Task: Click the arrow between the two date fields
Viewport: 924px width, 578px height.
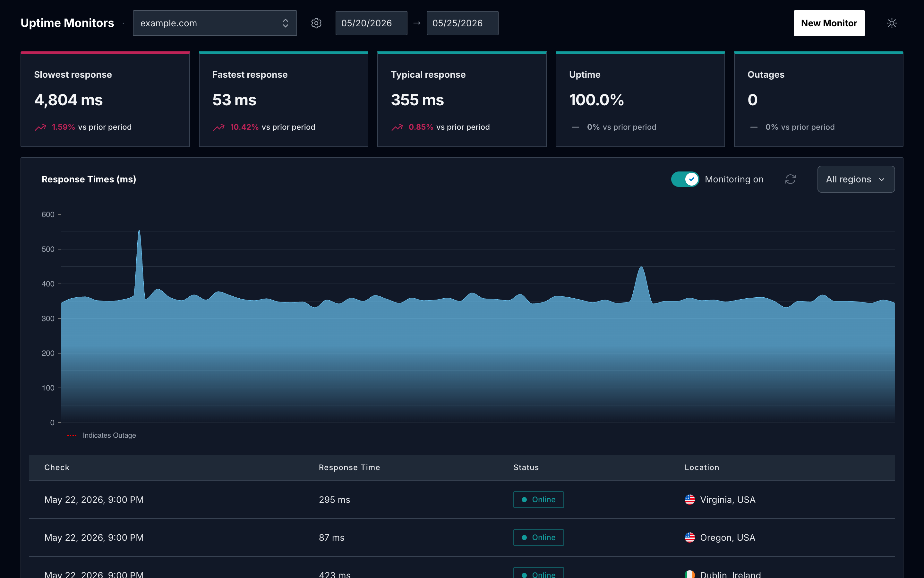Action: pyautogui.click(x=417, y=23)
